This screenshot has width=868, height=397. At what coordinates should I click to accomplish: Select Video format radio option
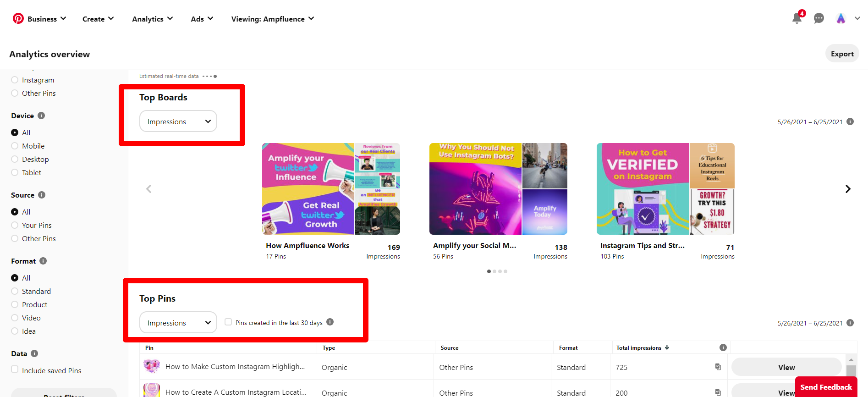15,318
